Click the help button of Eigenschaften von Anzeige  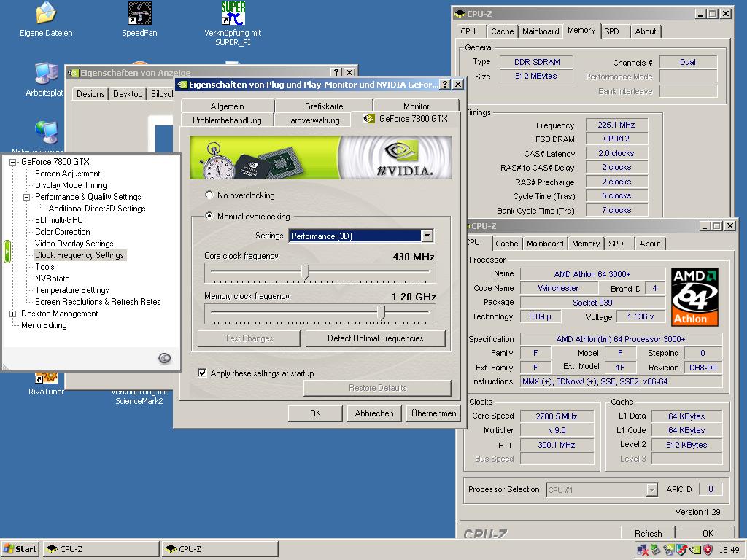(336, 72)
